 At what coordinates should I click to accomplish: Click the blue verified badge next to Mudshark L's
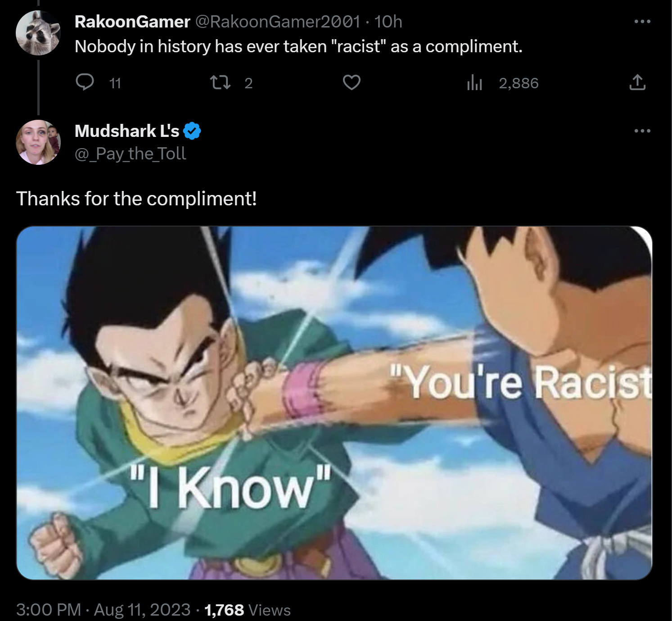pyautogui.click(x=192, y=131)
